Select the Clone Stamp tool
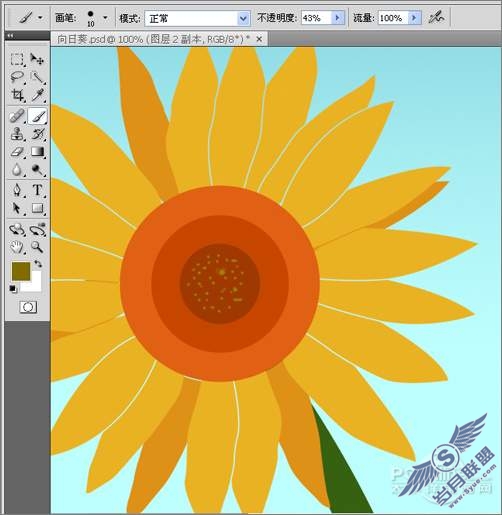 pos(17,134)
